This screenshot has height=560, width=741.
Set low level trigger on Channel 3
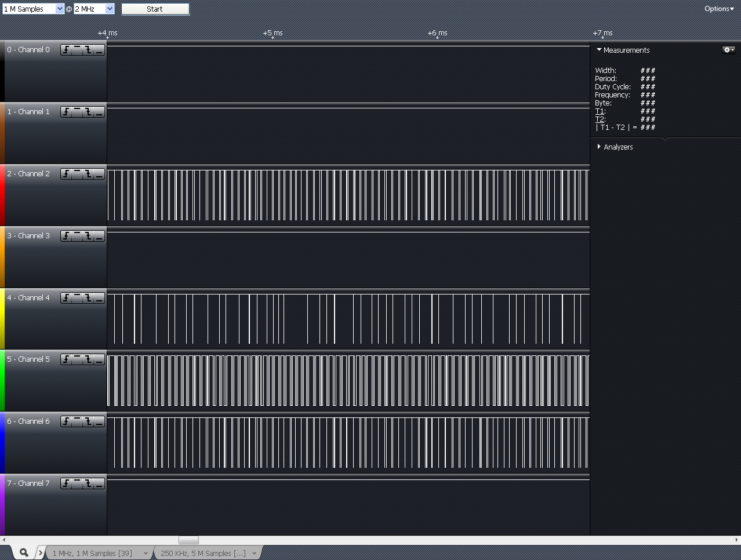click(99, 236)
